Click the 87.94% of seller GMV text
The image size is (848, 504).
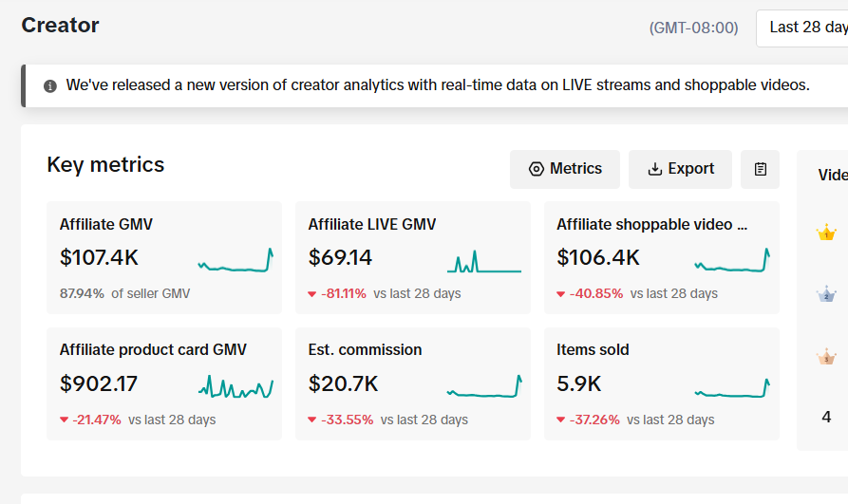coord(125,293)
